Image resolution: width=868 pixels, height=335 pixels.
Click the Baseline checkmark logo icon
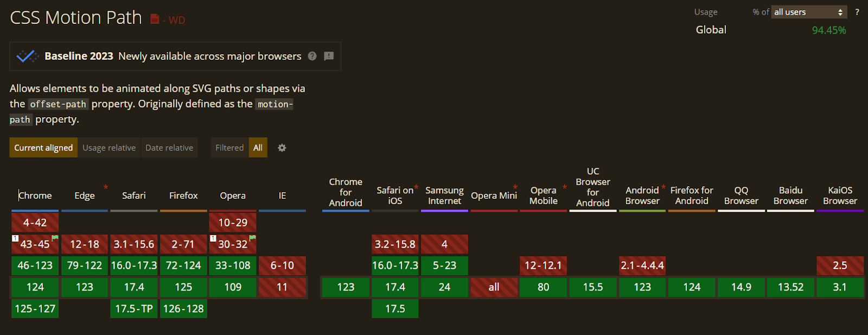(27, 56)
